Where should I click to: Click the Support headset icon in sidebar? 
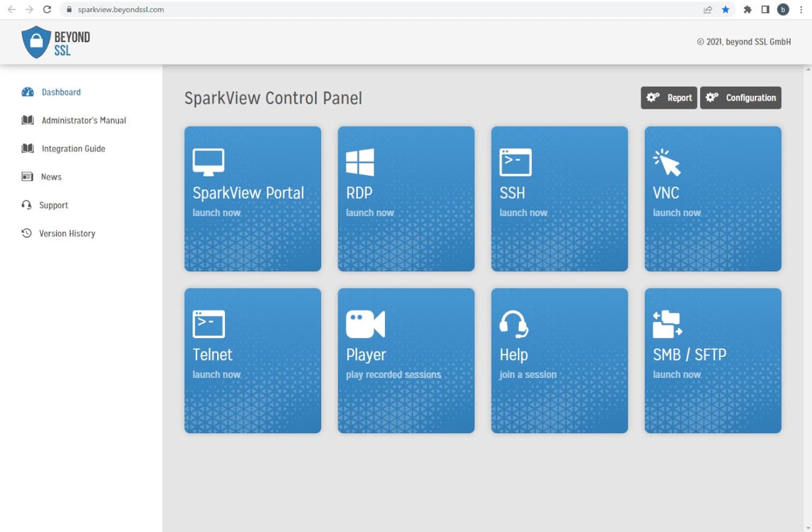[x=26, y=205]
